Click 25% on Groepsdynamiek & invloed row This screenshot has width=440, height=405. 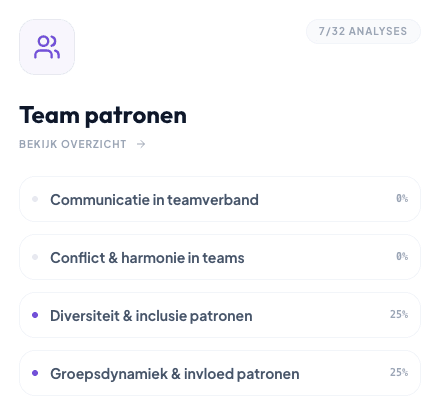tap(399, 372)
